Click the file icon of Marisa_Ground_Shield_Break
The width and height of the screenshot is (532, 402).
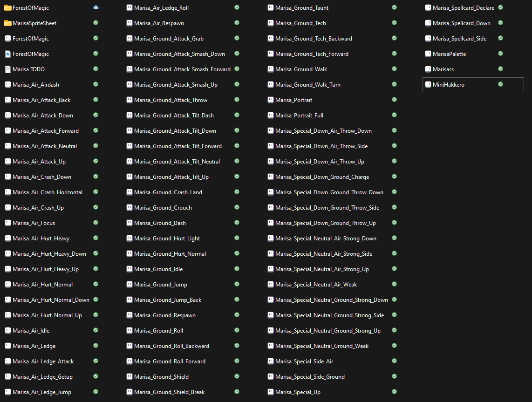pyautogui.click(x=129, y=392)
